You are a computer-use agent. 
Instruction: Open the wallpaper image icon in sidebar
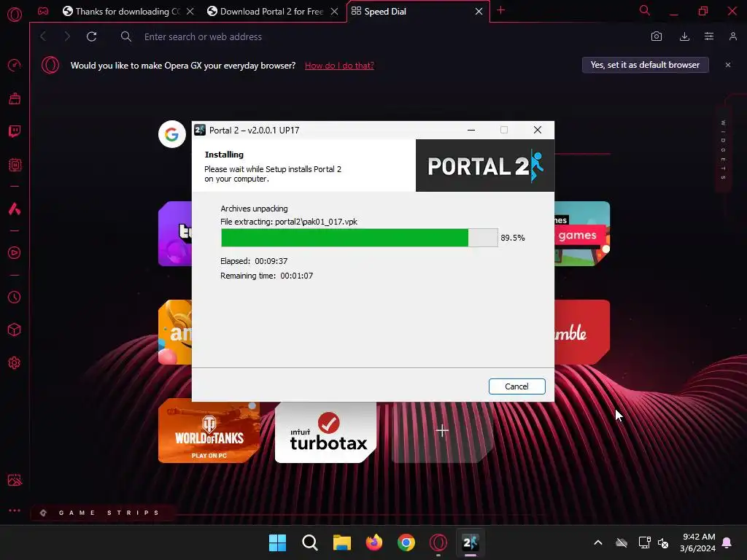(x=15, y=480)
